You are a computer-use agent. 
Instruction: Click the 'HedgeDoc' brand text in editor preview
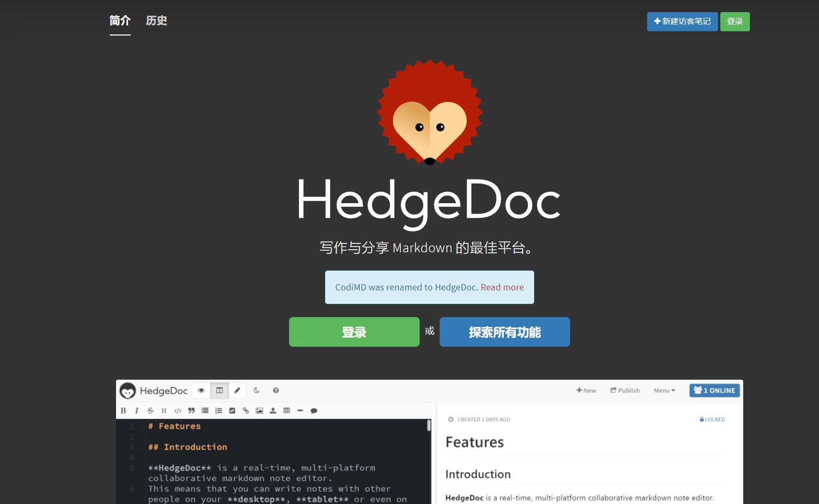[164, 391]
